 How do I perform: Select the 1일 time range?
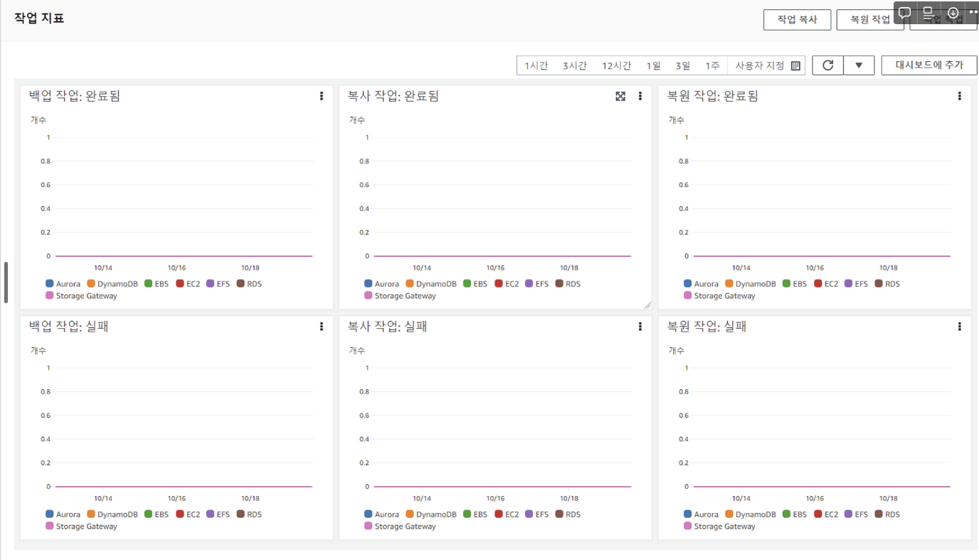pyautogui.click(x=653, y=65)
